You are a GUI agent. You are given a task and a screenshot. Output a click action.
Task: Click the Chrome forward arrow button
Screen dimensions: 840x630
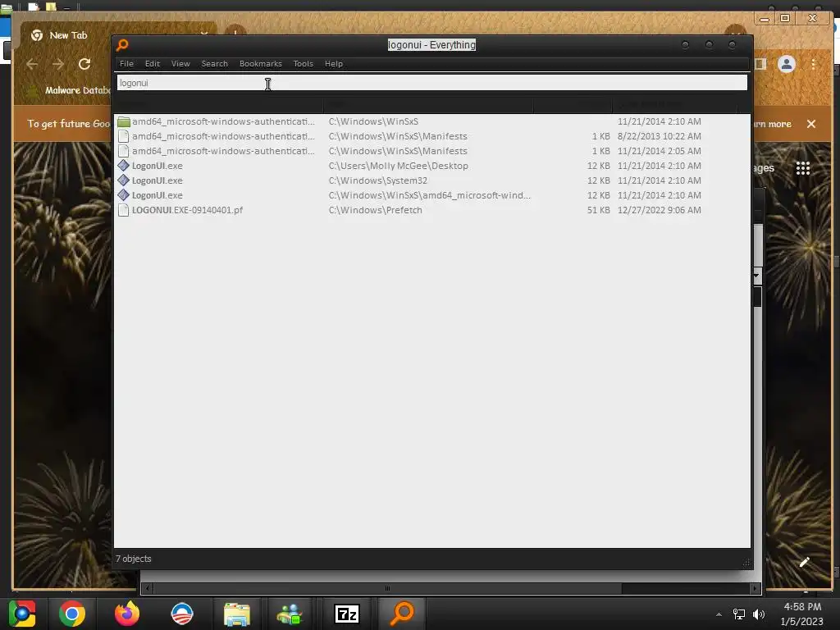tap(58, 64)
